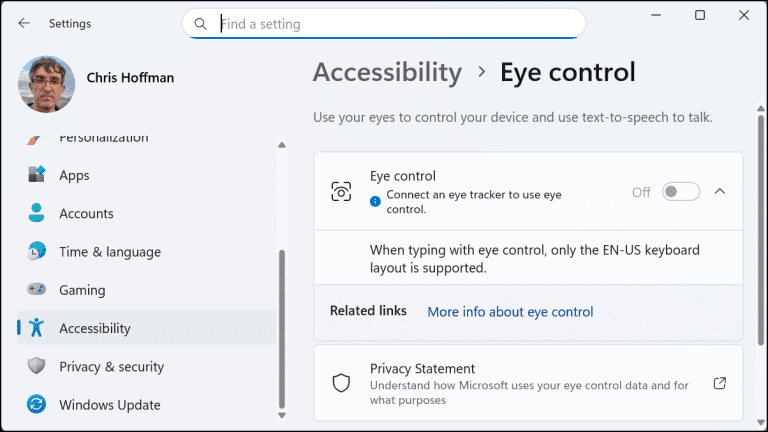This screenshot has width=768, height=432.
Task: Turn on the Eye control toggle
Action: [x=680, y=192]
